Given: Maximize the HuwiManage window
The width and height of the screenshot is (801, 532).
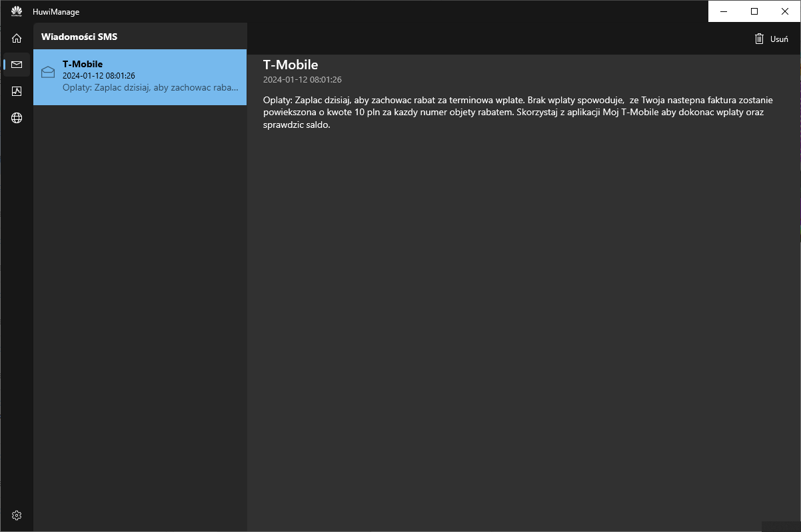Looking at the screenshot, I should [754, 11].
